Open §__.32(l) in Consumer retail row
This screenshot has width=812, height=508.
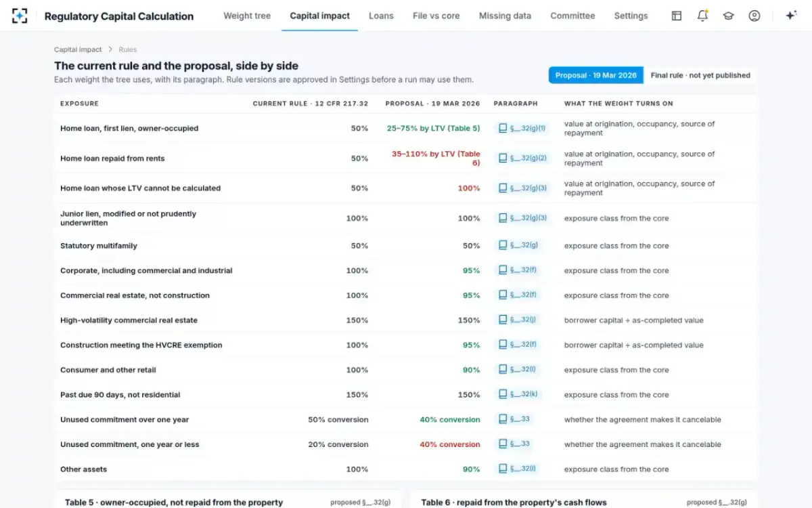point(517,369)
